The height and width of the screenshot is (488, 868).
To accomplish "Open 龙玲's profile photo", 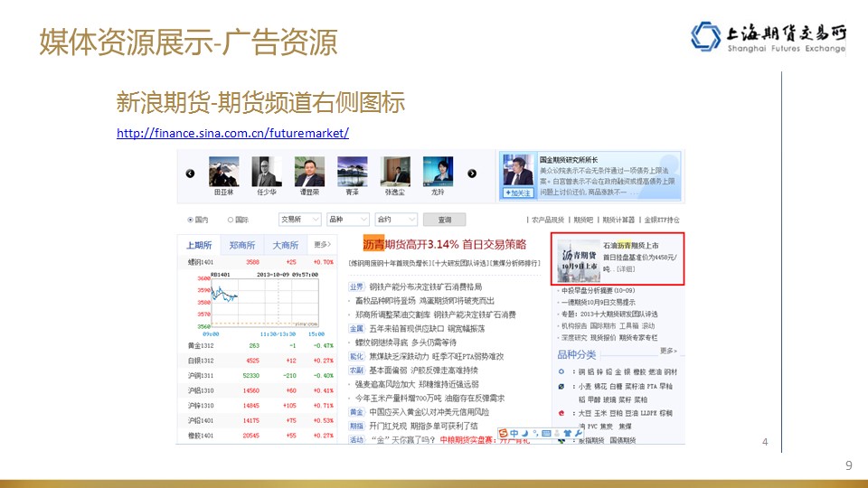I will point(438,172).
